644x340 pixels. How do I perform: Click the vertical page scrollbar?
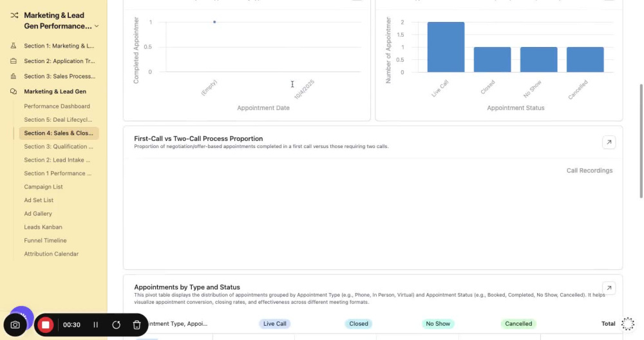[x=641, y=141]
